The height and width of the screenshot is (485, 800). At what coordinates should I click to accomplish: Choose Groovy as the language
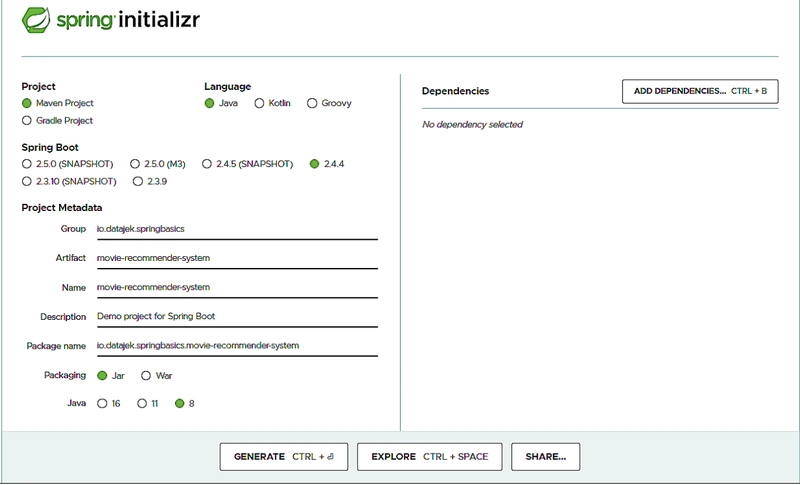313,103
